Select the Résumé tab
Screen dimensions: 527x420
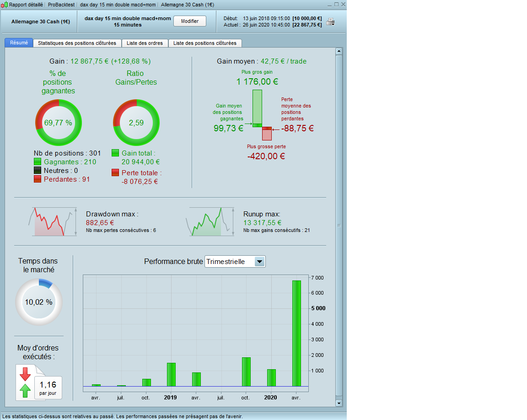(19, 43)
